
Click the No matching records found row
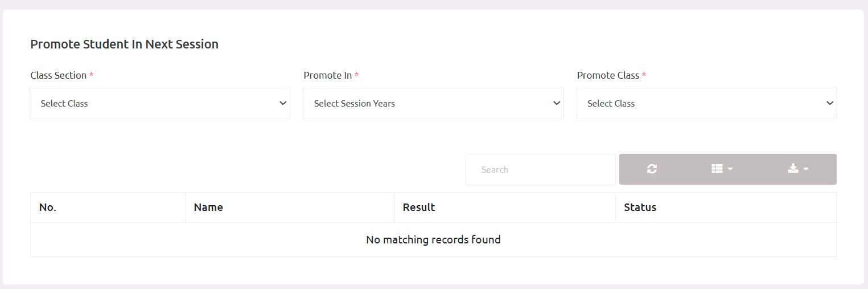click(x=433, y=240)
